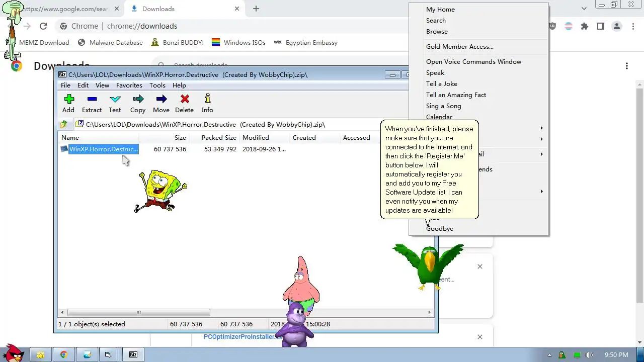The height and width of the screenshot is (362, 644).
Task: Dismiss the PCOptimizerProInstaller download entry
Action: pyautogui.click(x=480, y=337)
